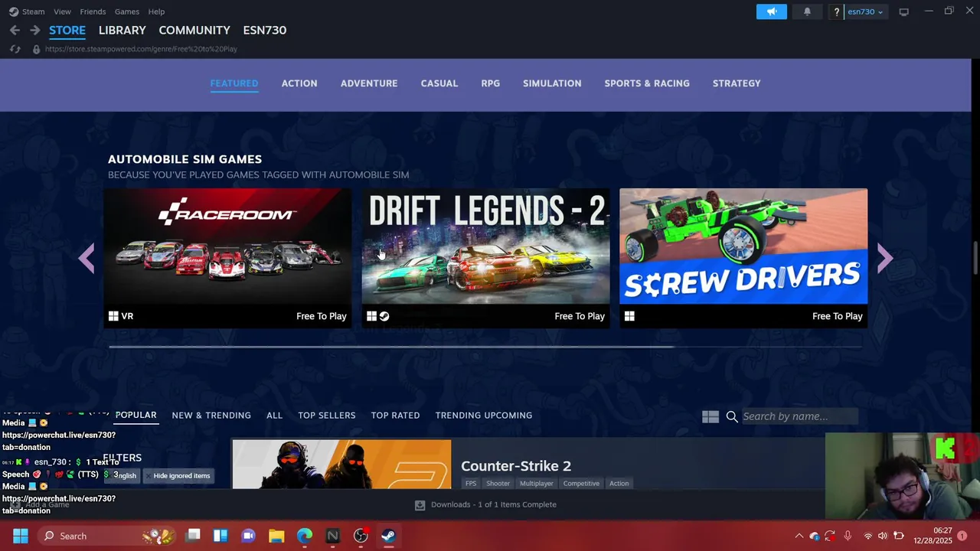
Task: Open the Games menu
Action: click(x=127, y=11)
